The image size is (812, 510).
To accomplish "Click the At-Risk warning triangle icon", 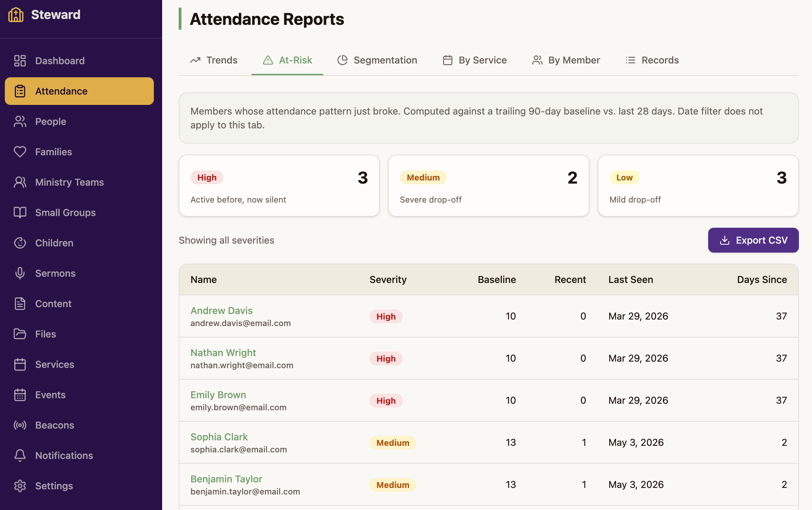I will tap(268, 60).
